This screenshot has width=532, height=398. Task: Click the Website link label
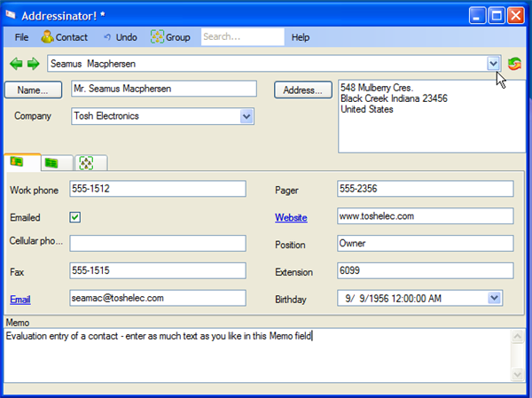(291, 217)
